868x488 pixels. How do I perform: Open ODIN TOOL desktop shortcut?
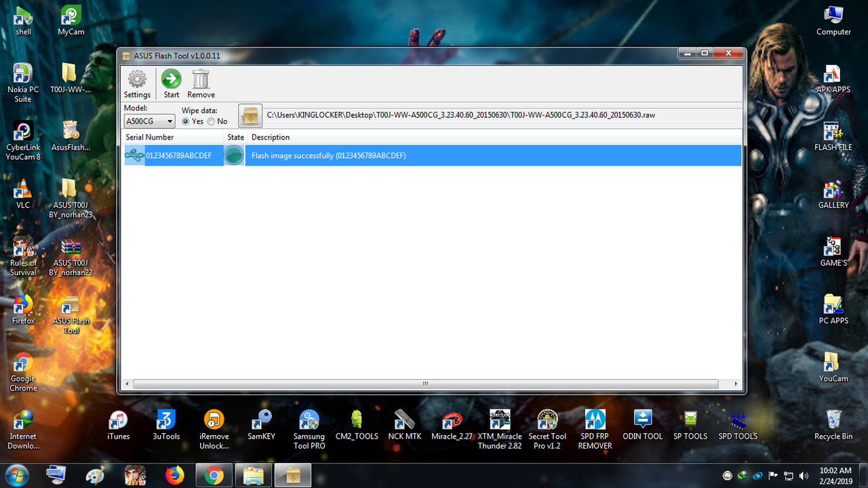coord(643,425)
